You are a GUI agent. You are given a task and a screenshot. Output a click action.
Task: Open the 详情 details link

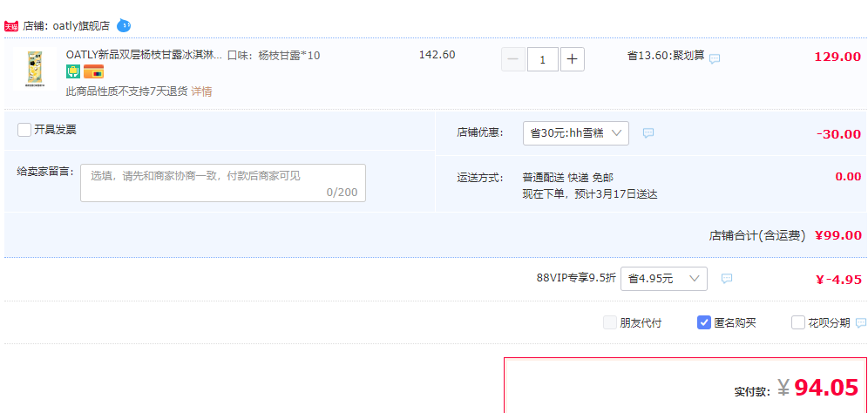tap(201, 91)
